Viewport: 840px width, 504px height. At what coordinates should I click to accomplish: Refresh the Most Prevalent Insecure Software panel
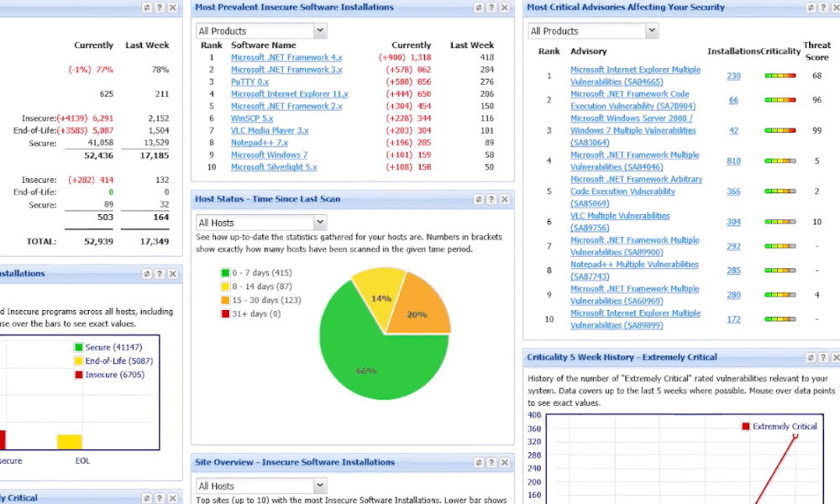tap(478, 8)
